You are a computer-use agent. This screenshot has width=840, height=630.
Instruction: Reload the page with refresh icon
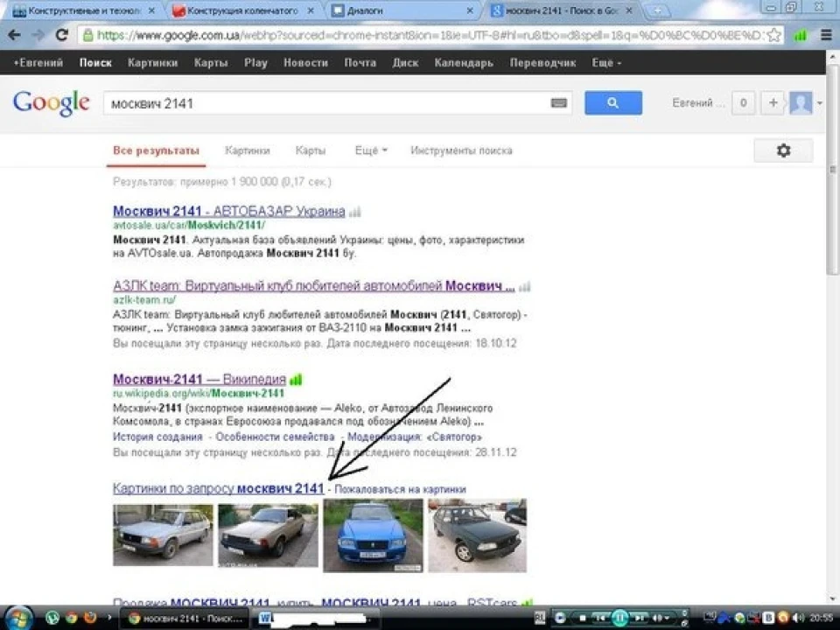[x=61, y=35]
